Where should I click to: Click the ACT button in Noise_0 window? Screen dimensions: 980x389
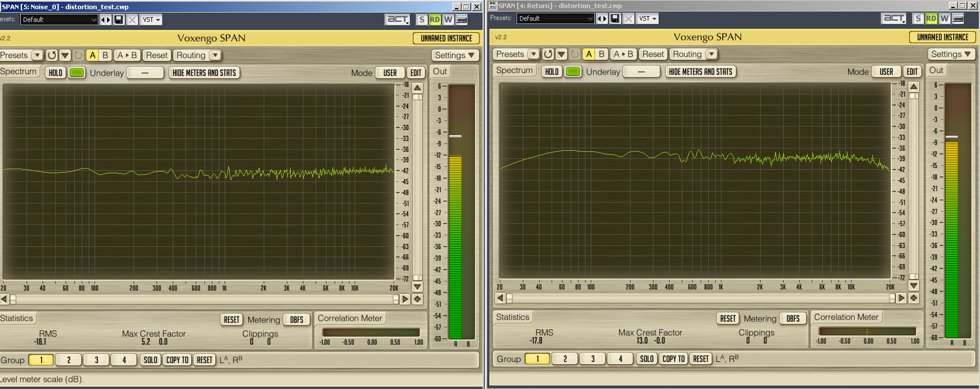tap(398, 20)
